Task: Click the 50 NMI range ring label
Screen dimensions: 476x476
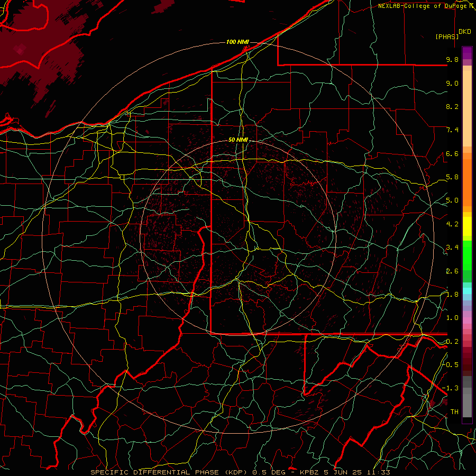Action: click(238, 140)
